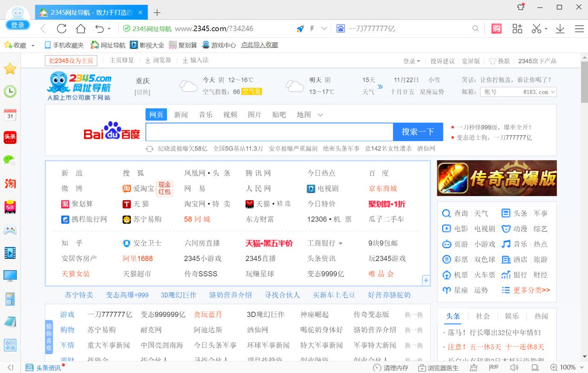Viewport: 588px width, 373px height.
Task: Click the Taobao icon in left sidebar
Action: coord(10,183)
